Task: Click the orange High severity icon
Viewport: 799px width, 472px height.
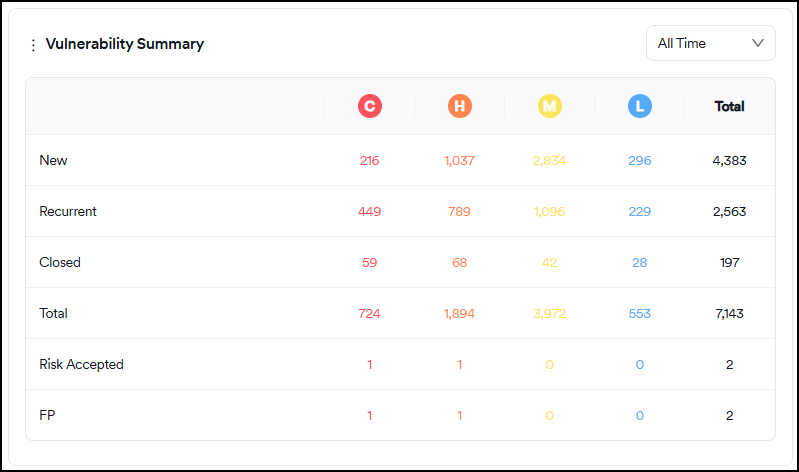Action: (x=460, y=106)
